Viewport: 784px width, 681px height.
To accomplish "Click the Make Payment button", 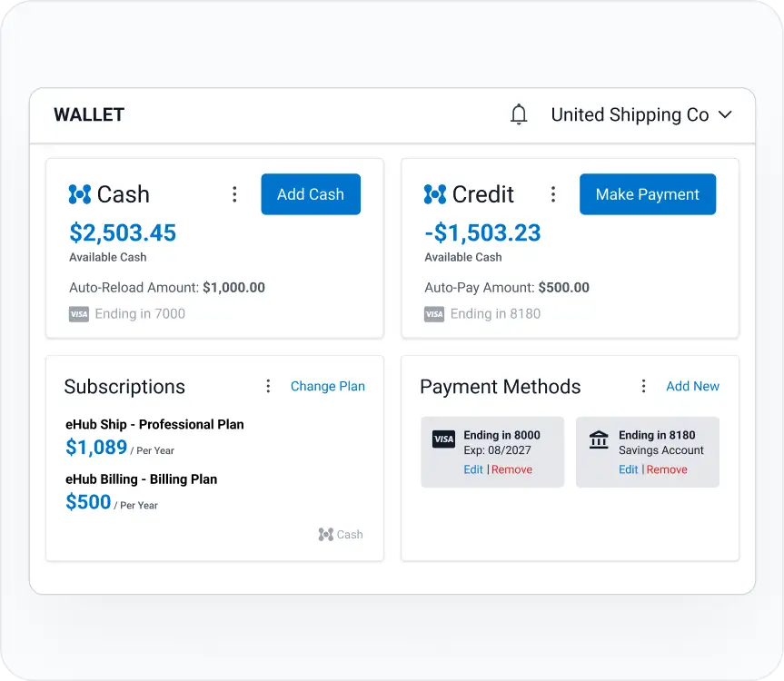I will pos(647,194).
